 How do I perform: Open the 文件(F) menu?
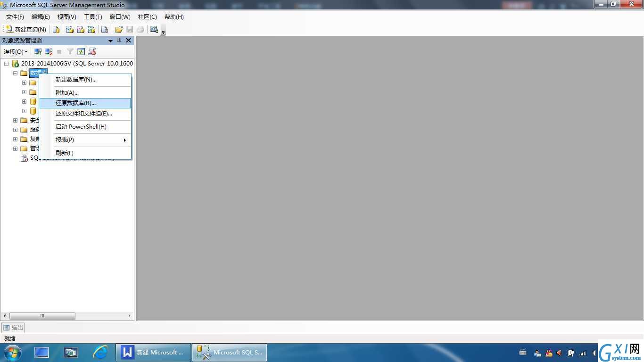[x=15, y=16]
